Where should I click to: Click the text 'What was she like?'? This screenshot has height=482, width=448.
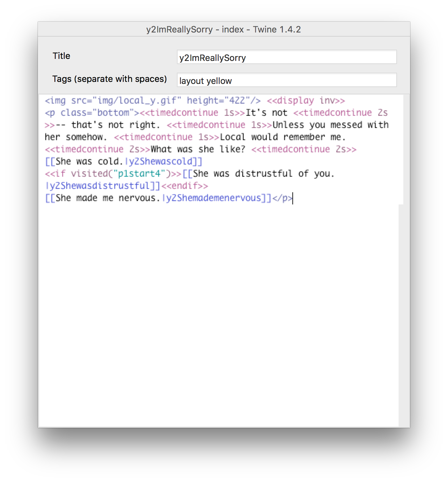(x=198, y=149)
